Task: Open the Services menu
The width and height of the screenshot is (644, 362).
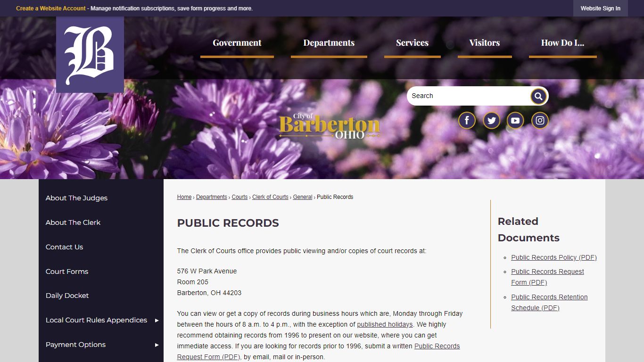Action: pyautogui.click(x=413, y=43)
